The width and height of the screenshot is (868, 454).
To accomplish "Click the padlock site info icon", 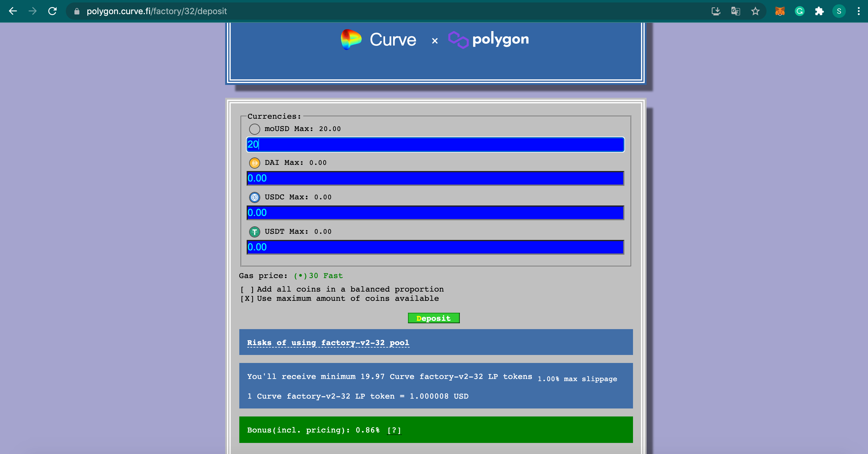I will point(77,11).
